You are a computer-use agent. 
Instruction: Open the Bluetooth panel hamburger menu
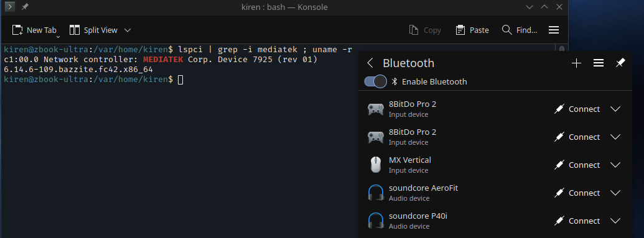pyautogui.click(x=599, y=63)
